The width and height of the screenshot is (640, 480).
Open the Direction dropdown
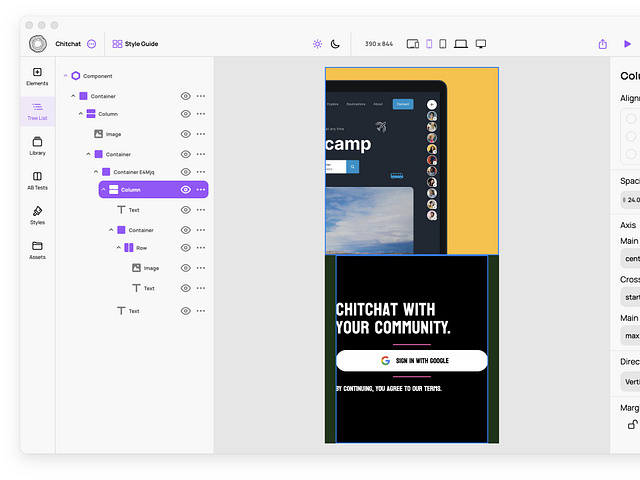pos(630,382)
